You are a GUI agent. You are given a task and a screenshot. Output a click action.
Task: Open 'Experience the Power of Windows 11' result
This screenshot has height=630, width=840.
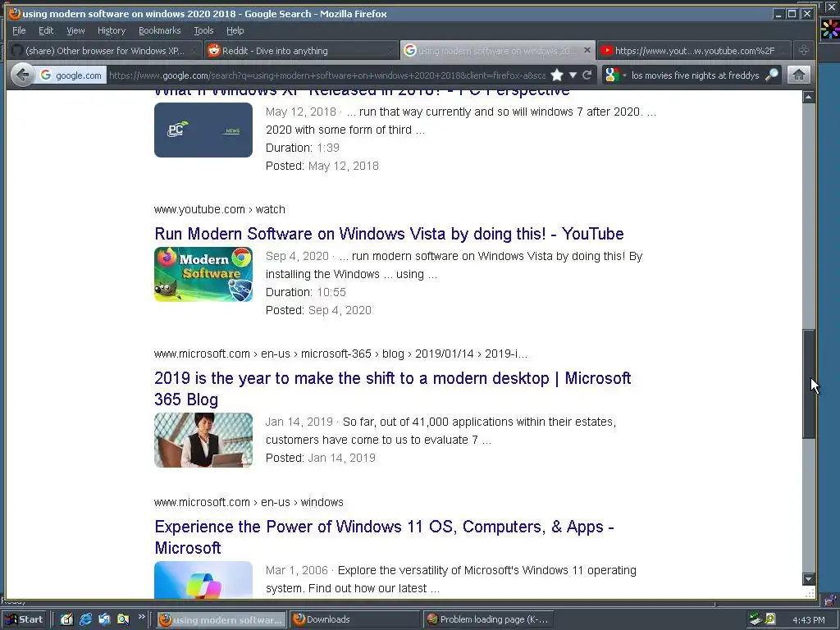[384, 536]
